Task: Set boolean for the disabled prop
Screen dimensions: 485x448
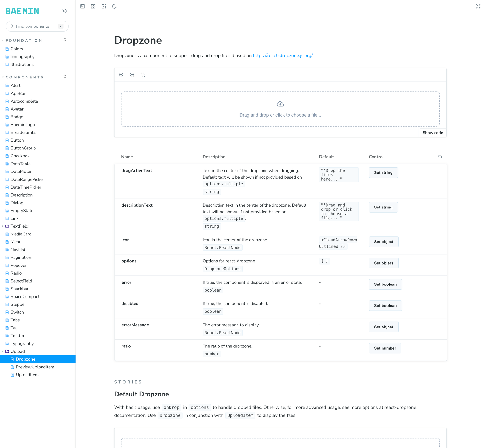Action: (x=385, y=306)
